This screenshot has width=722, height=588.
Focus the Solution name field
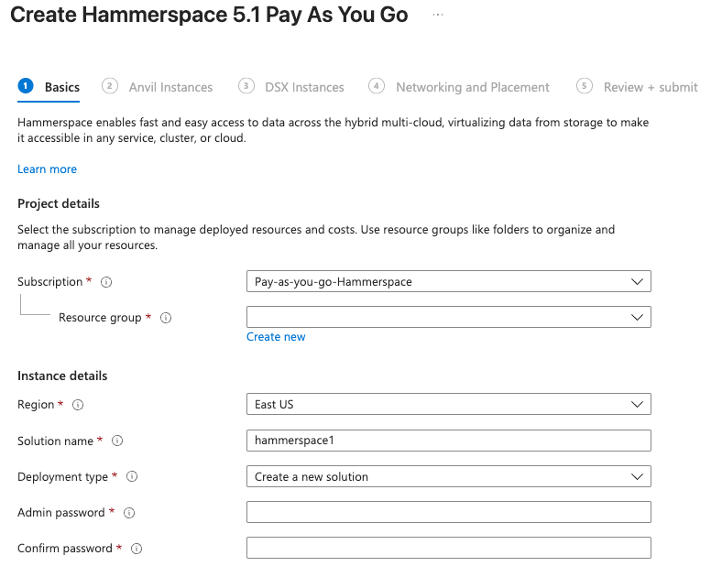click(448, 441)
